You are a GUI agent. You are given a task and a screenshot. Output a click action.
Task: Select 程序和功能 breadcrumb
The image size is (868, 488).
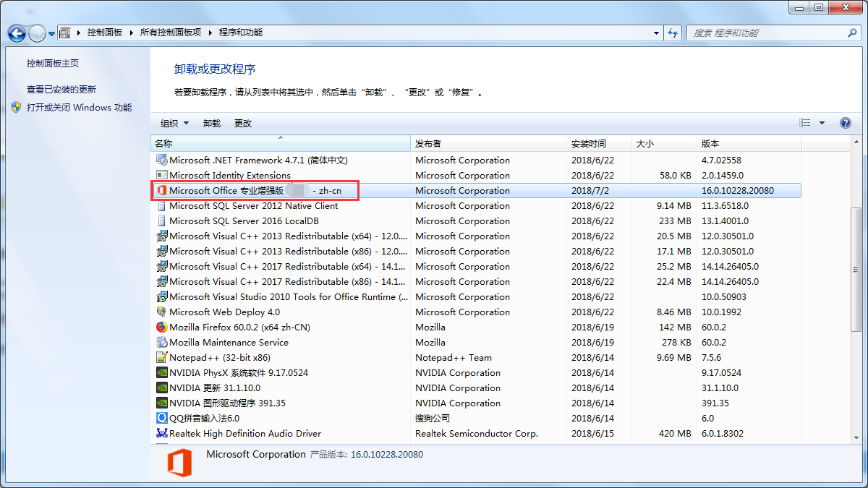tap(241, 33)
